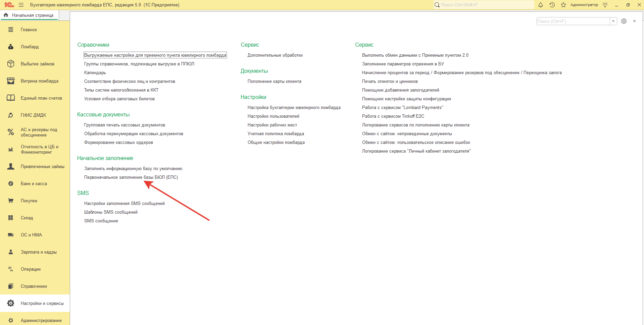Click the ОС и НМА truck icon
Image resolution: width=644 pixels, height=325 pixels.
(x=11, y=235)
